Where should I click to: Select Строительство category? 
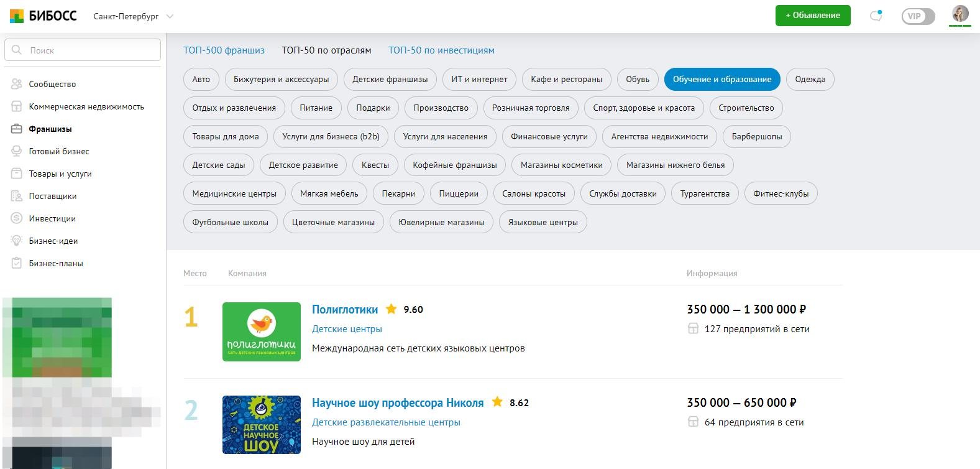point(746,108)
